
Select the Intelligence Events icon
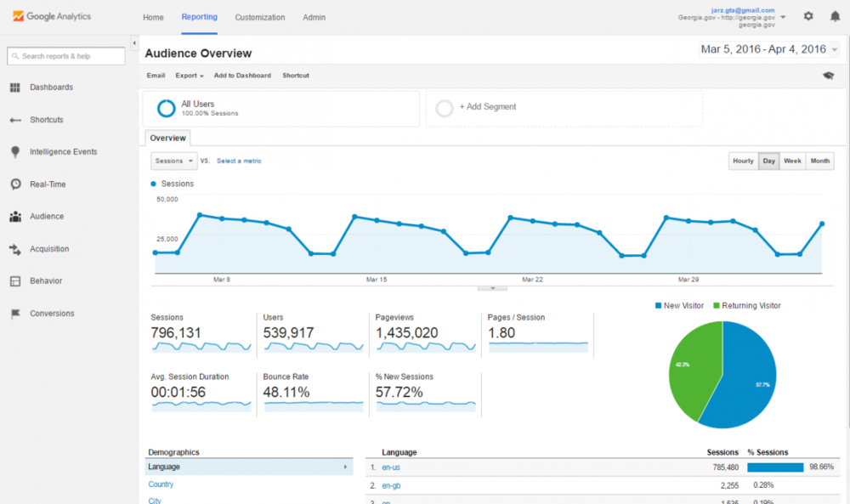coord(14,151)
